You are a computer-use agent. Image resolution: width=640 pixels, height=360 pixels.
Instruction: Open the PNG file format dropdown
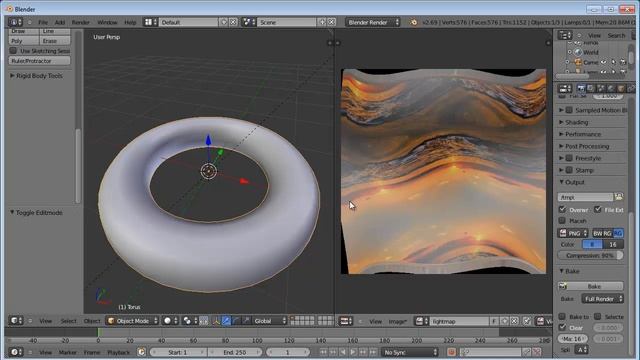click(573, 233)
